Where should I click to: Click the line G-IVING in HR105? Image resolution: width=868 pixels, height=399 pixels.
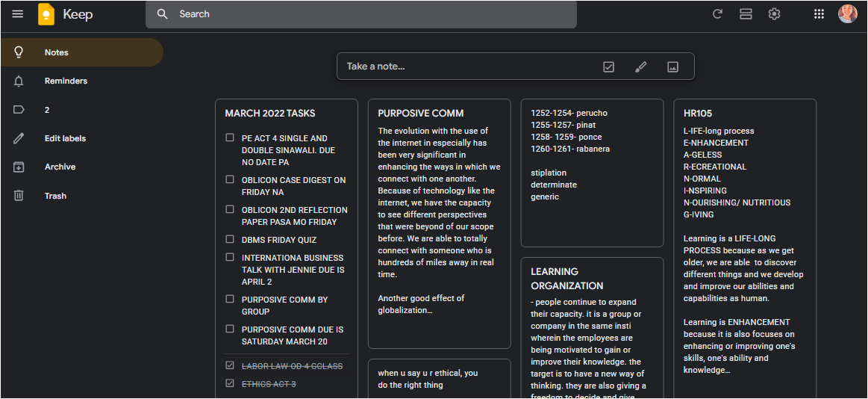coord(699,214)
